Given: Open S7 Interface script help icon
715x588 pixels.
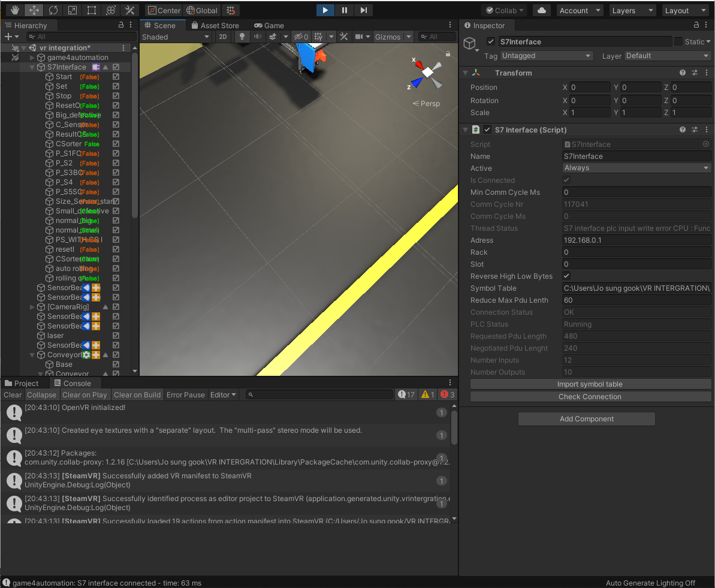Looking at the screenshot, I should click(x=683, y=129).
